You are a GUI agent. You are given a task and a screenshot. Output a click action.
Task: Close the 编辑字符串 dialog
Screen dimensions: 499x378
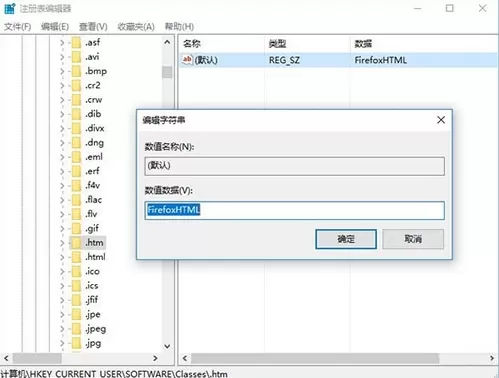coord(441,120)
